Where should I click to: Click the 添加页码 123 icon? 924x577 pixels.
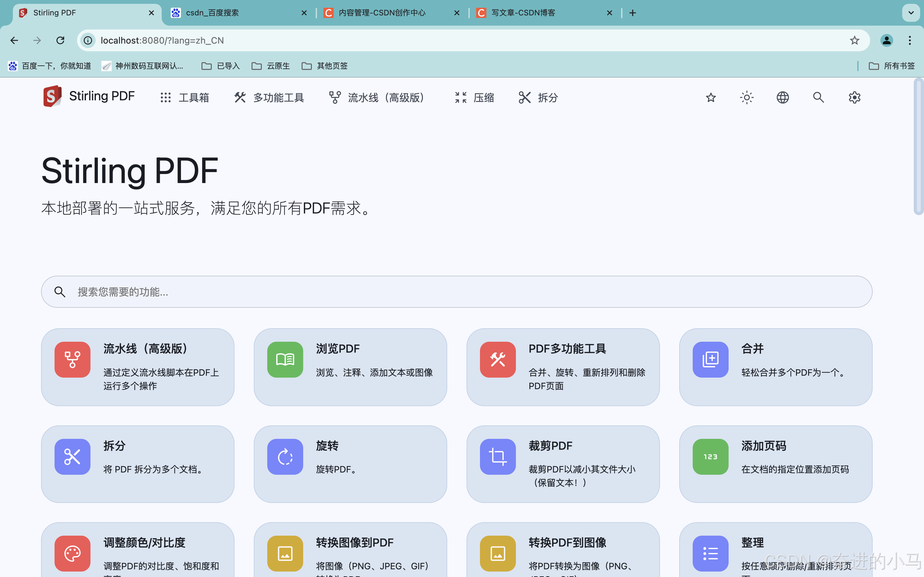tap(710, 456)
